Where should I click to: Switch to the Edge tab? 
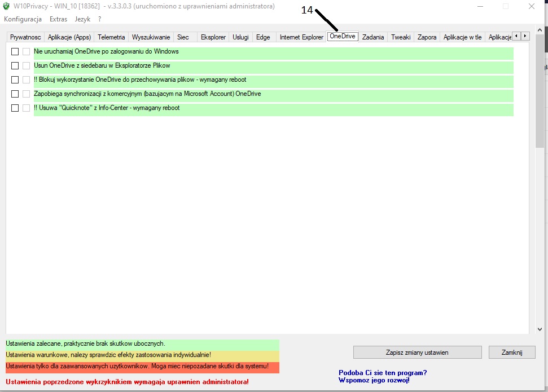tap(263, 37)
